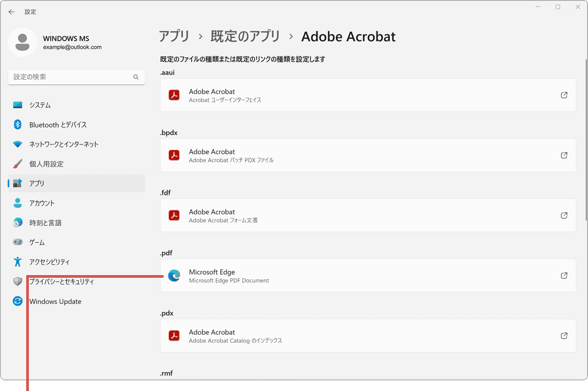Click the Microsoft Edge icon in the .pdf row
This screenshot has height=391, width=588.
tap(174, 276)
